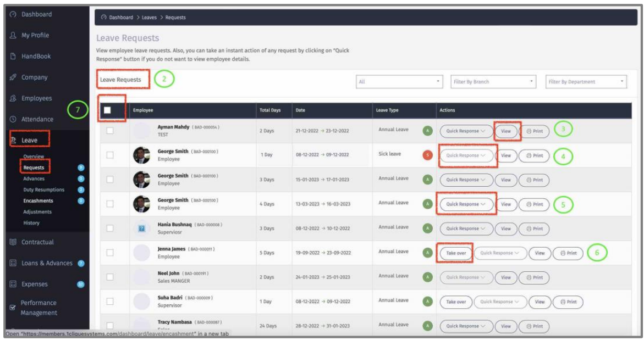Click the HandBook document icon

pyautogui.click(x=13, y=57)
